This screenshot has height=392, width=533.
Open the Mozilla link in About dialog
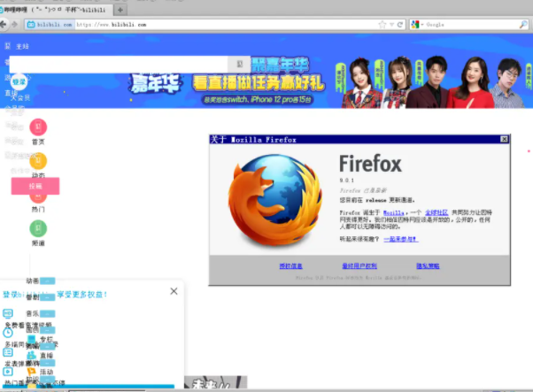(x=394, y=212)
